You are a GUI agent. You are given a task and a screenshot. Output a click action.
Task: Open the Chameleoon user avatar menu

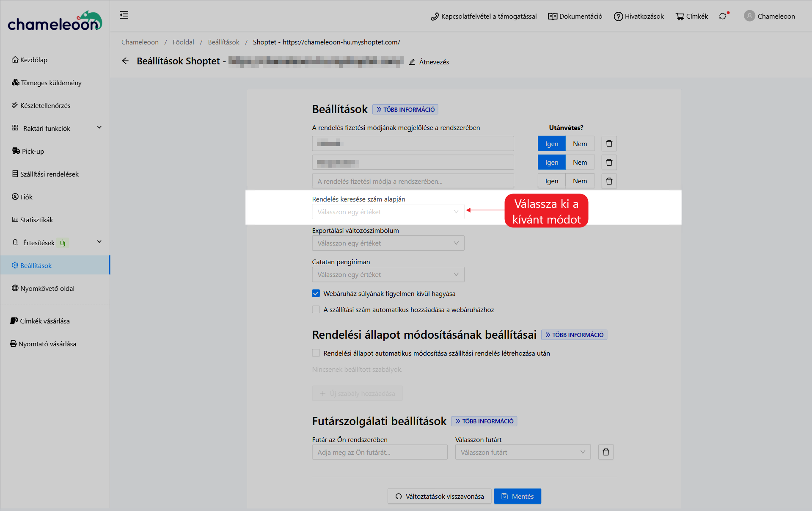749,16
